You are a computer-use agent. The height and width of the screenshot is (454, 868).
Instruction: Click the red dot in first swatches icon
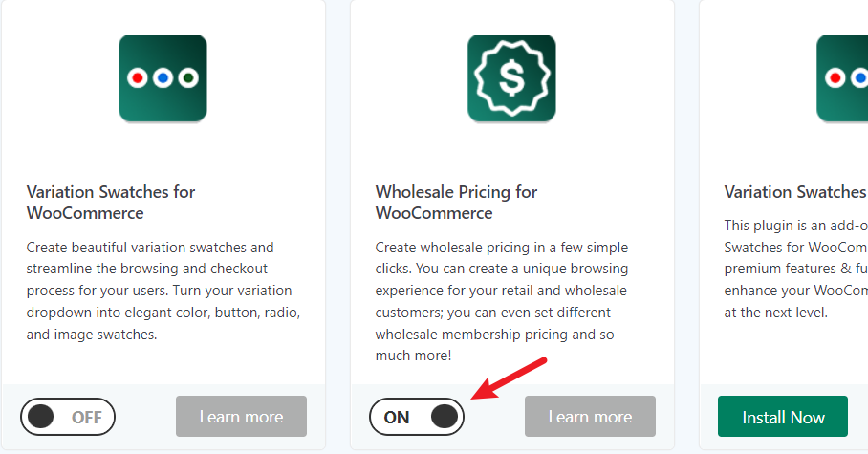point(138,78)
